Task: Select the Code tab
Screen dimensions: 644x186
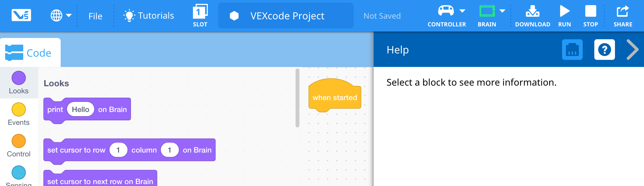Action: pos(30,53)
